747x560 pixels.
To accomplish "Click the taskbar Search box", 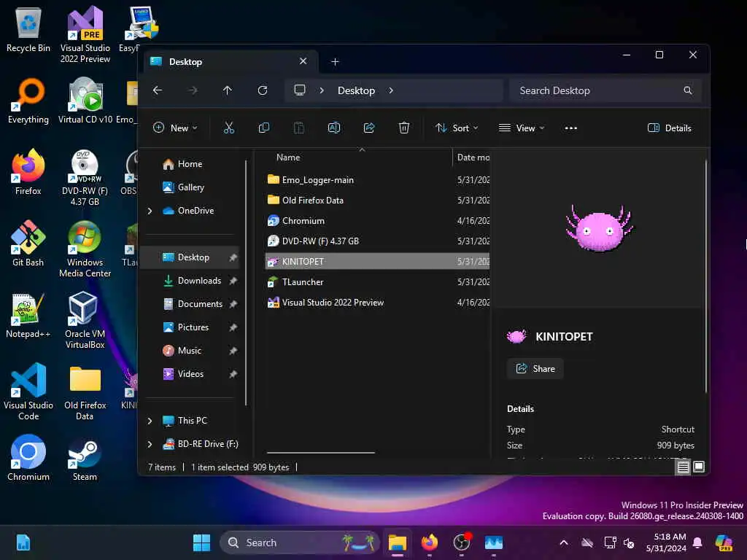I will [x=299, y=542].
